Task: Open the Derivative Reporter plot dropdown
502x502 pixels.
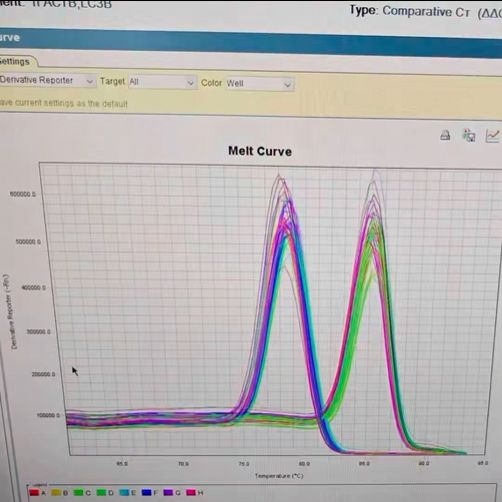Action: (47, 80)
